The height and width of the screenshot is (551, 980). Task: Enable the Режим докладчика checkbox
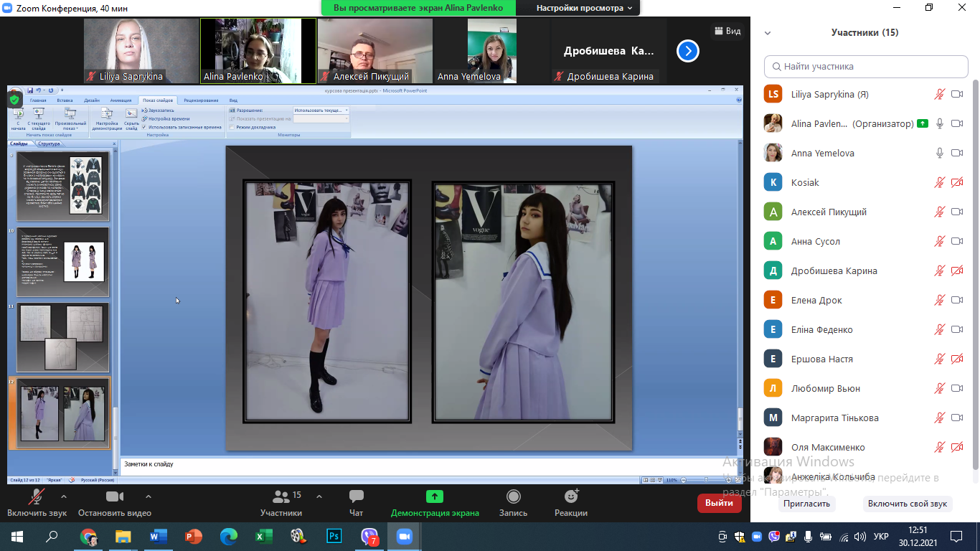[x=232, y=127]
